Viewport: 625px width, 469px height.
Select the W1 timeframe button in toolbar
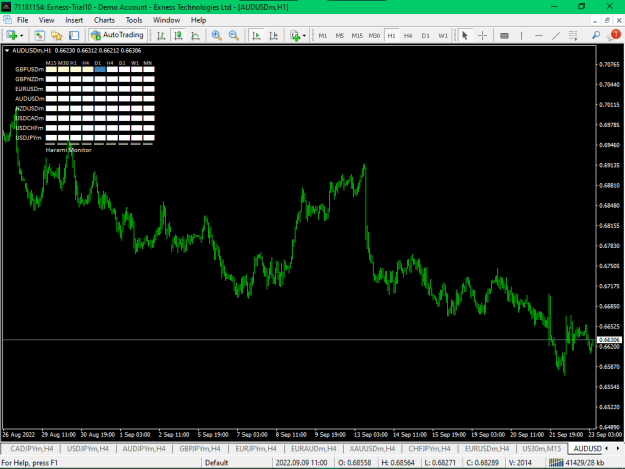[443, 35]
